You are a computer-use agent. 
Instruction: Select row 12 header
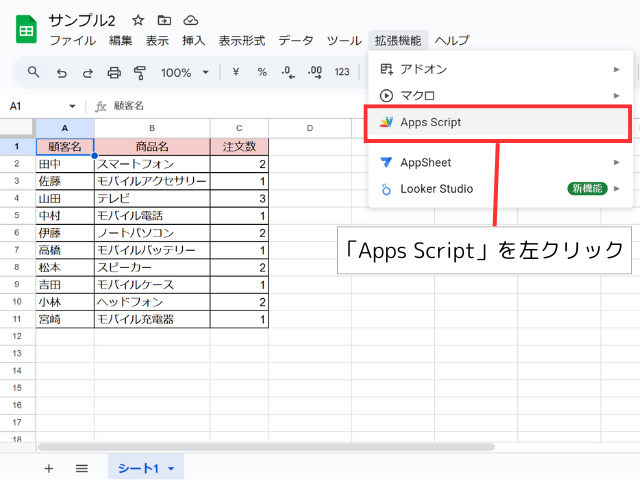tap(17, 336)
